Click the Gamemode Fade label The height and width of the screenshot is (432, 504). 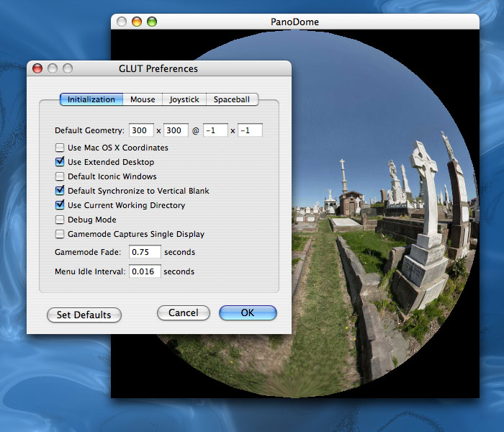pos(88,252)
